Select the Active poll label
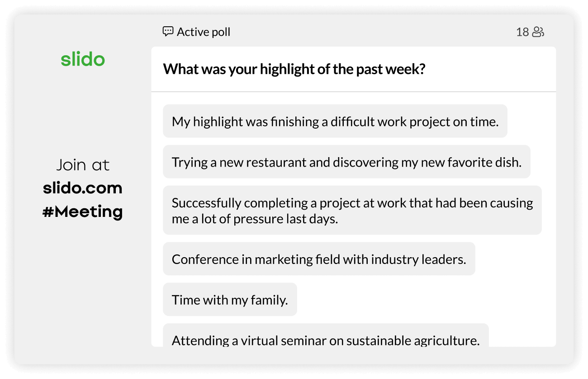Image resolution: width=588 pixels, height=379 pixels. (204, 32)
